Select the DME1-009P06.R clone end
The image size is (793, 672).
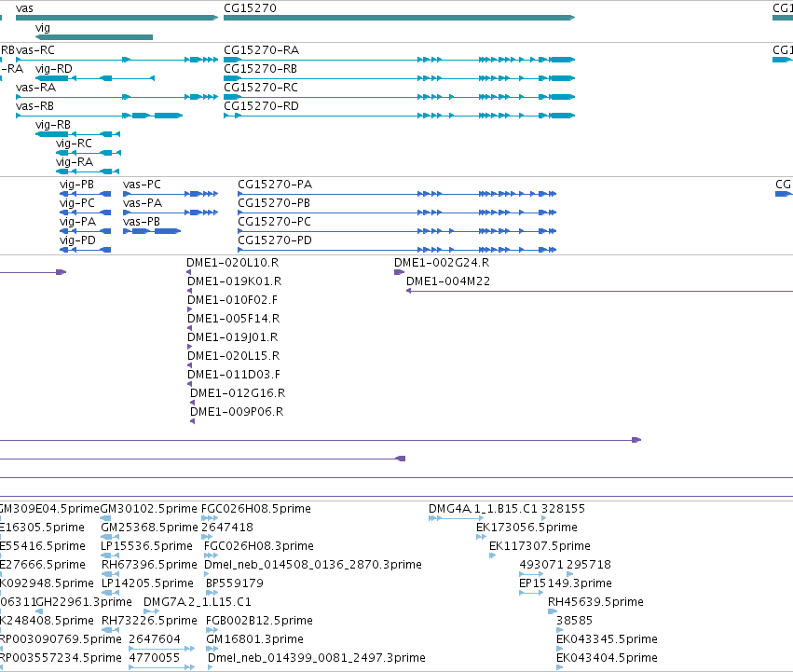tap(192, 421)
